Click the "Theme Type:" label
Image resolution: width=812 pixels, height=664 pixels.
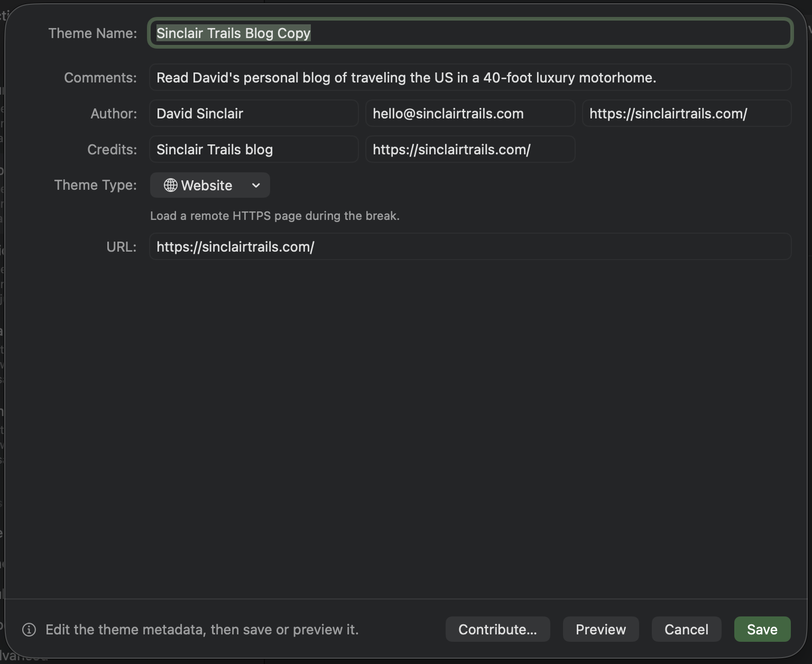(x=95, y=185)
